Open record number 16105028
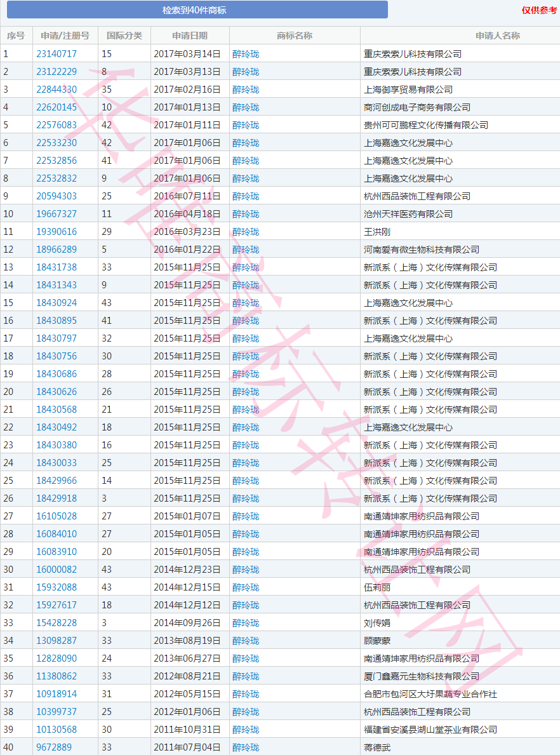560x755 pixels. [x=57, y=516]
